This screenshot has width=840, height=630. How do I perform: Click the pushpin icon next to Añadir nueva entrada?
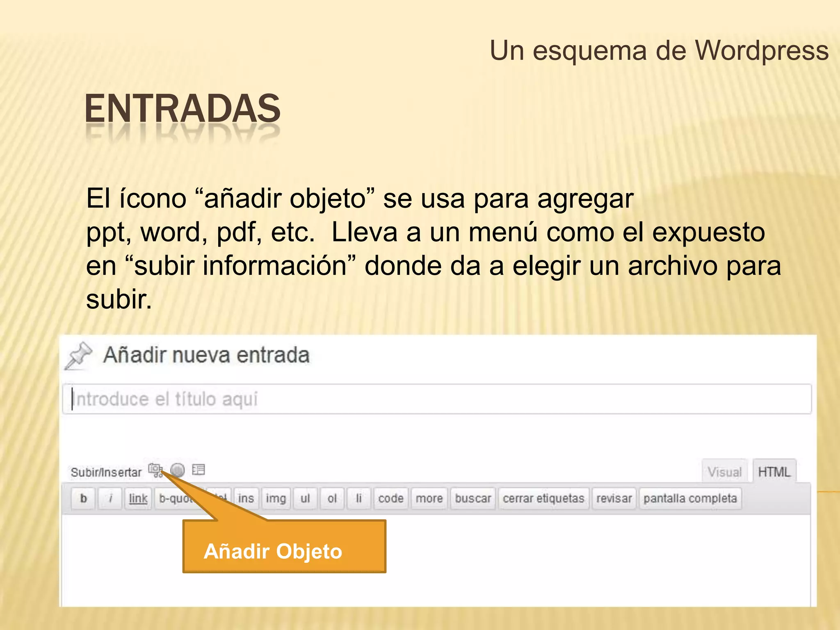pyautogui.click(x=79, y=355)
